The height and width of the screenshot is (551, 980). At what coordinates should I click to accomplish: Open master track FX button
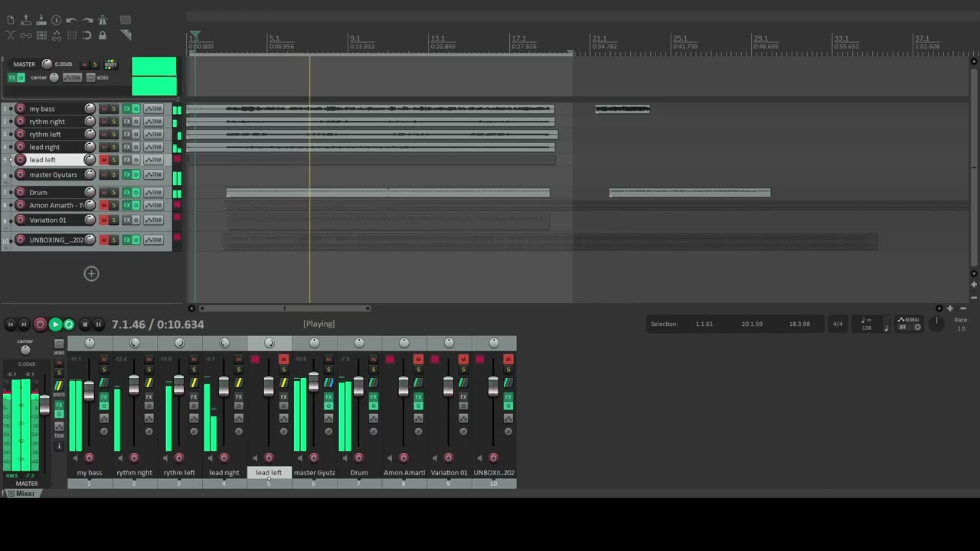[13, 77]
